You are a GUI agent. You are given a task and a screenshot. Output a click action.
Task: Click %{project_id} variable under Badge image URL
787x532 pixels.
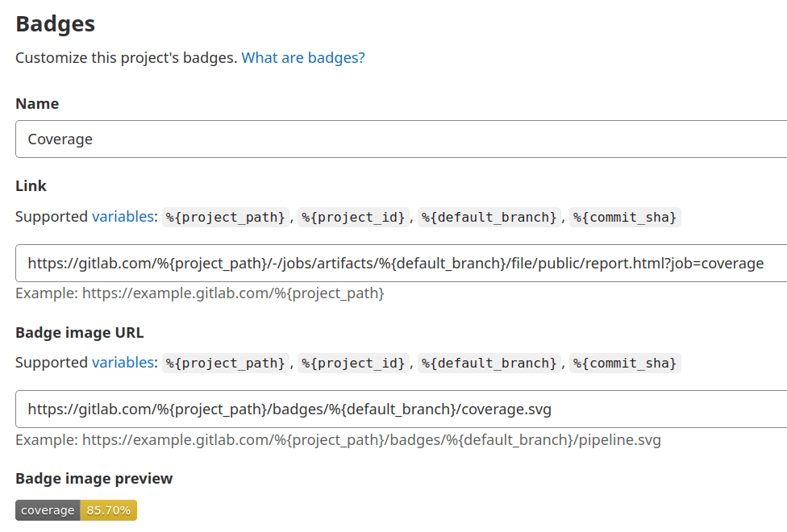353,364
